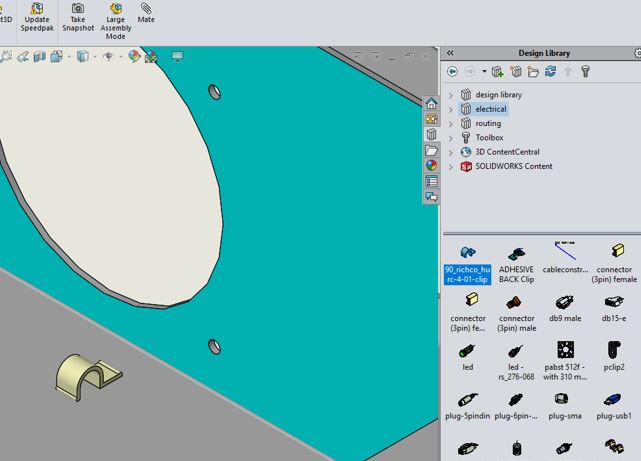This screenshot has height=461, width=641.
Task: Click the Up One Level arrow
Action: [x=568, y=72]
